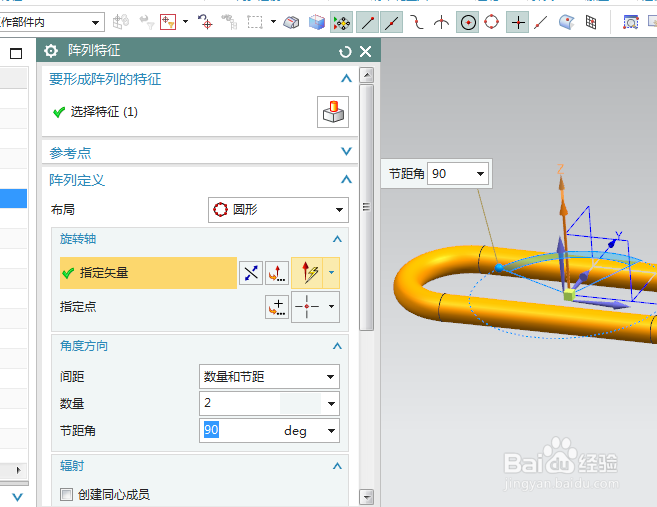This screenshot has width=657, height=507.
Task: Open the 间距 数量和节距 dropdown
Action: pos(269,377)
